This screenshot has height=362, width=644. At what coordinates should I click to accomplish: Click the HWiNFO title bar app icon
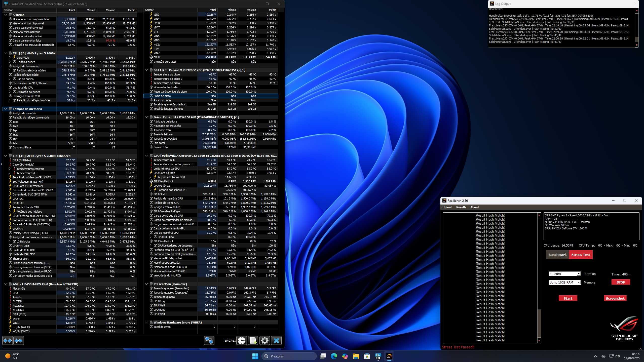pos(6,4)
